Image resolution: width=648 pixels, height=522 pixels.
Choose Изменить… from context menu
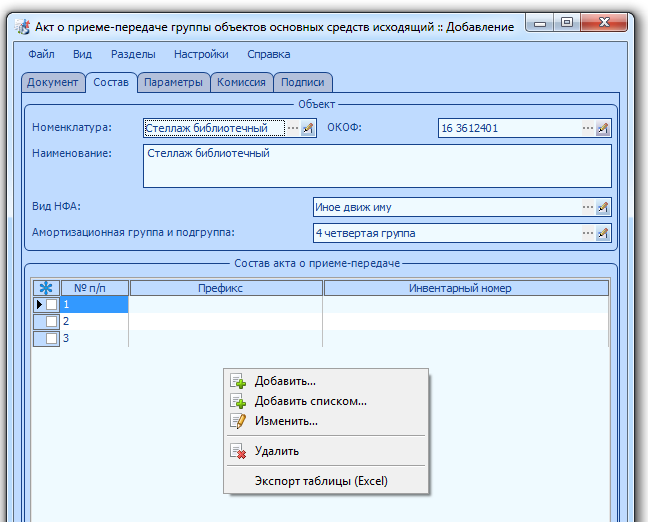[326, 421]
